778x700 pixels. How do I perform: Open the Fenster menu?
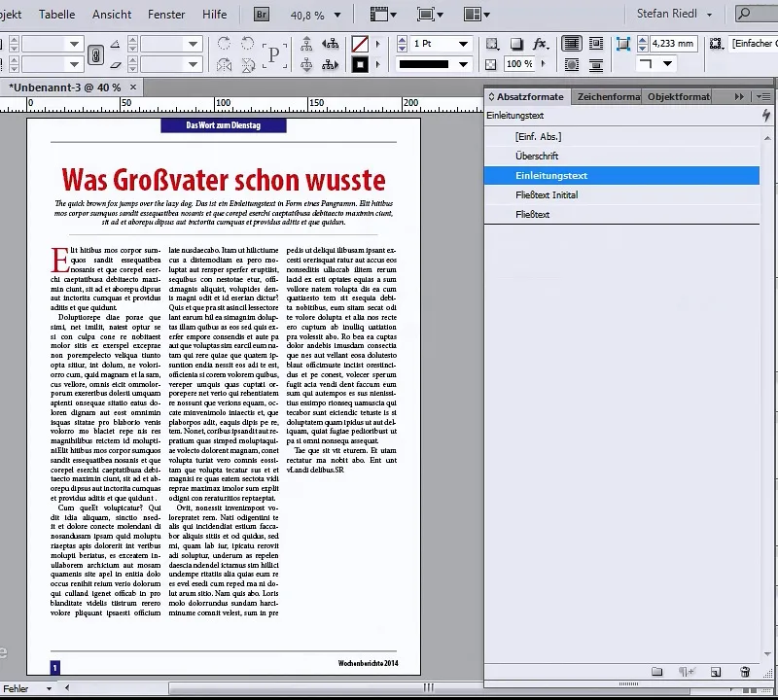click(x=166, y=15)
